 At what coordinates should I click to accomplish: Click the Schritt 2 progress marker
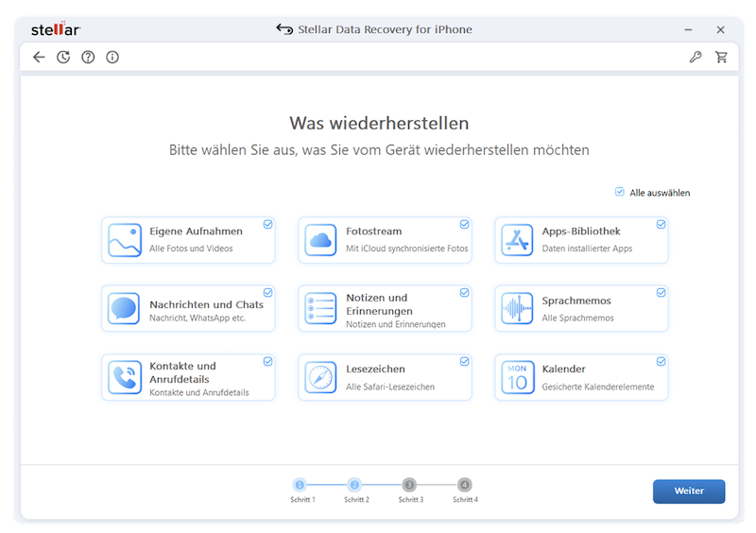coord(354,485)
